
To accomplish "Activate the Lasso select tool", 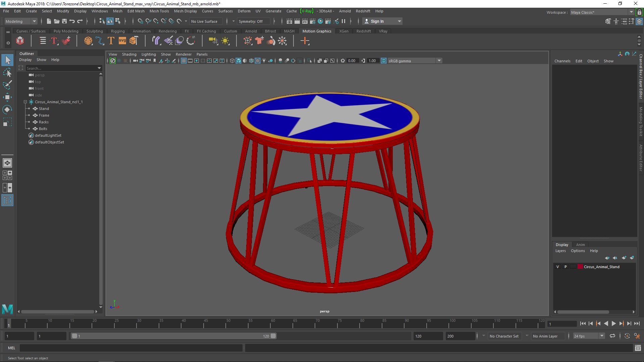I will (x=7, y=73).
